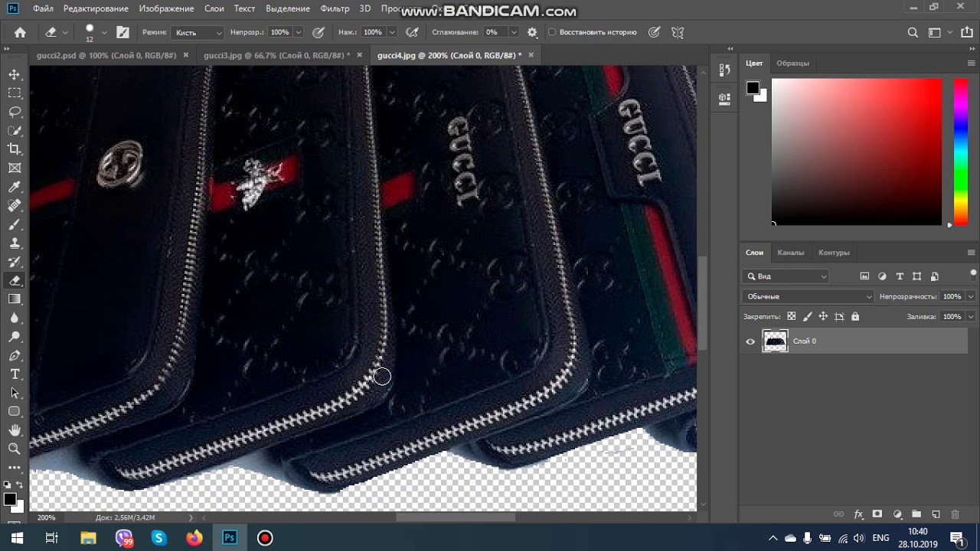Select the Path Selection tool
Viewport: 980px width, 551px height.
tap(15, 393)
